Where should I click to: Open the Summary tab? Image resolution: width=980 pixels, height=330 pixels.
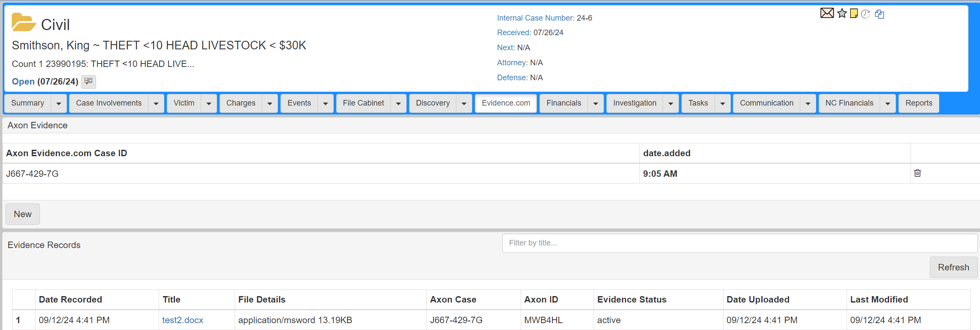pos(28,103)
